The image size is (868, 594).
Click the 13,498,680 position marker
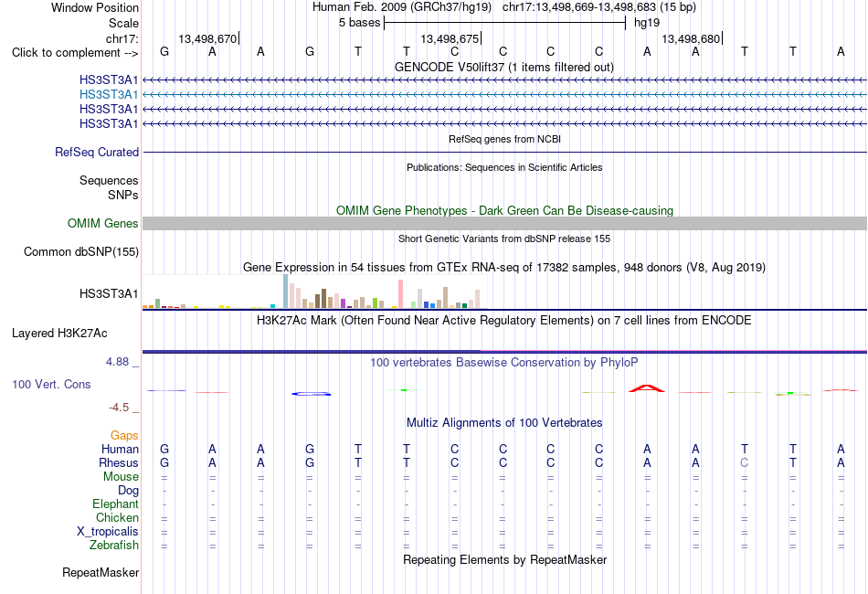pos(692,38)
